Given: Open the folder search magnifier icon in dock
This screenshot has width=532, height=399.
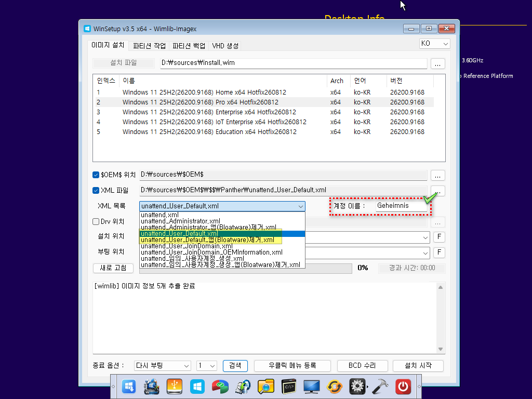Looking at the screenshot, I should click(265, 387).
